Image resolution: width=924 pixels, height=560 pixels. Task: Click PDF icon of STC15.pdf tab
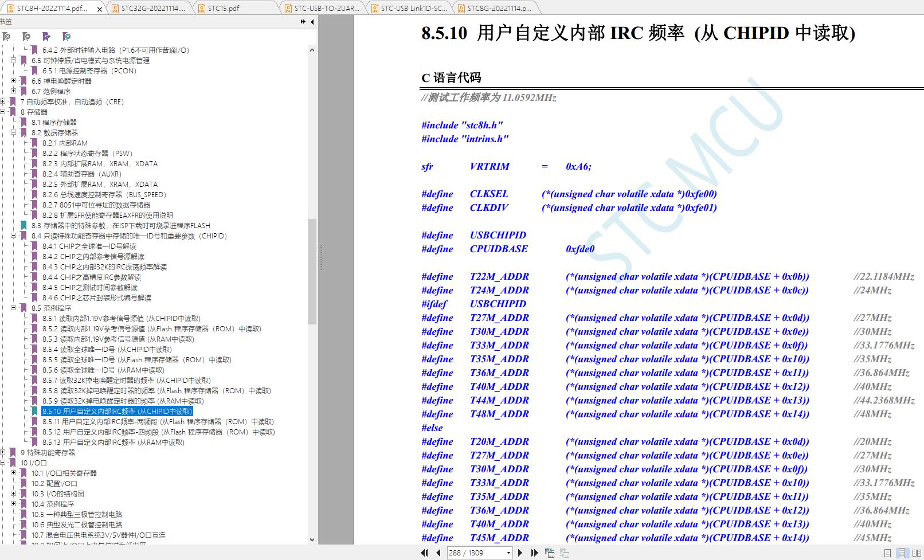(201, 8)
